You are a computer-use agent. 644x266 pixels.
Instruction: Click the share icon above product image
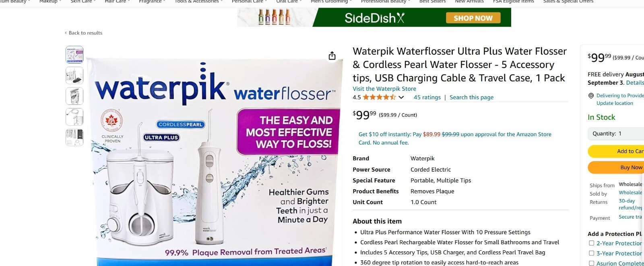click(x=332, y=55)
